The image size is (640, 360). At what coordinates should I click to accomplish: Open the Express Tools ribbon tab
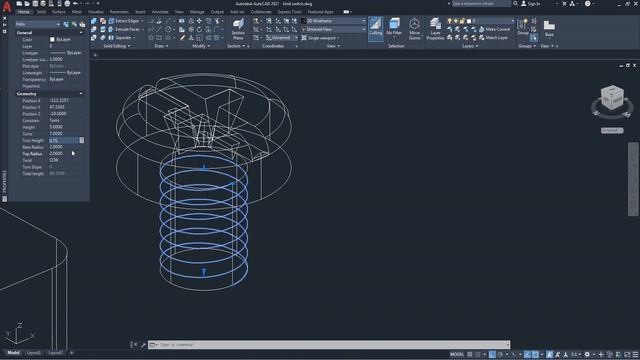pyautogui.click(x=289, y=12)
